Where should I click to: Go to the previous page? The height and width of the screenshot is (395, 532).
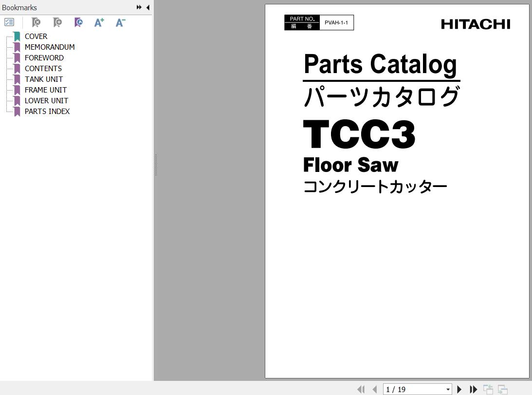point(375,389)
